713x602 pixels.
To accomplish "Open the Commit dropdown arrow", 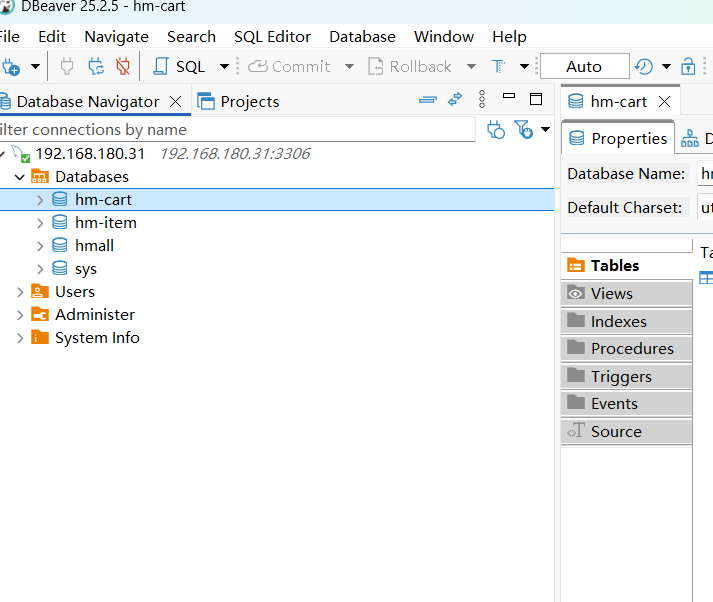I will (349, 67).
